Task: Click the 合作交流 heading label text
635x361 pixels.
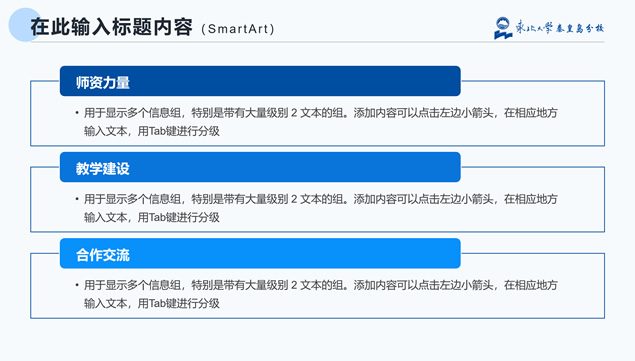Action: pyautogui.click(x=103, y=255)
